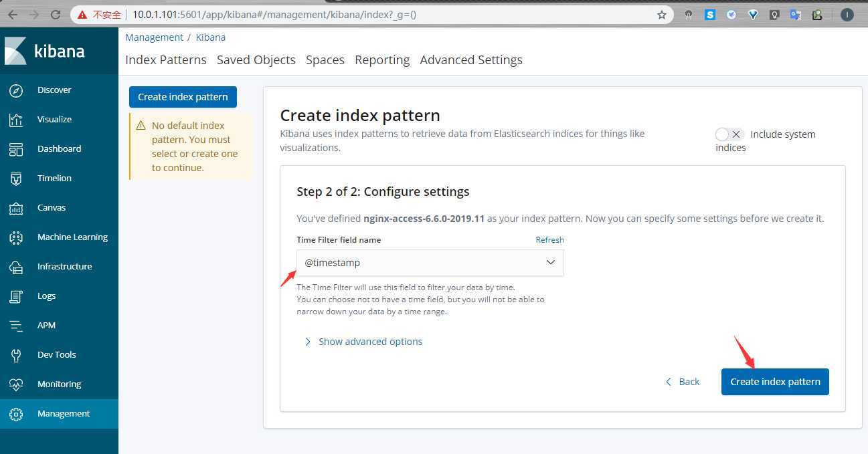Open Timelion via its sidebar icon
The image size is (868, 454).
(16, 179)
